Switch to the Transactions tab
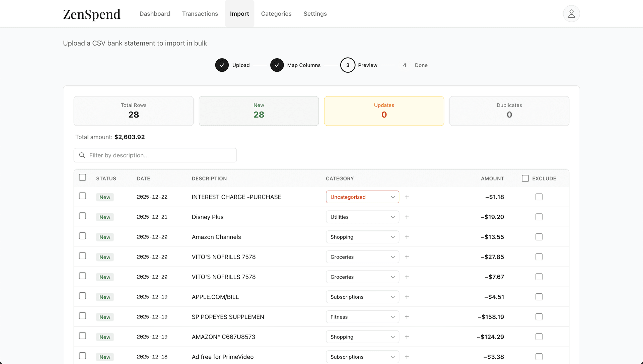This screenshot has width=643, height=364. pos(200,14)
